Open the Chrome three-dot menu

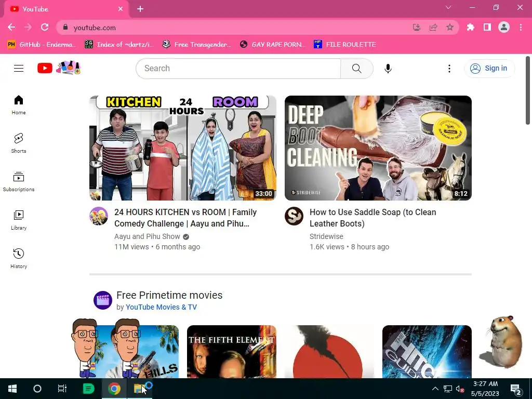(521, 27)
